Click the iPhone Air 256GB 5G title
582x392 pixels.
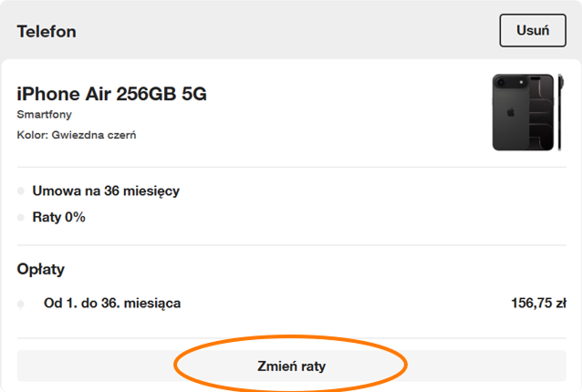[112, 94]
